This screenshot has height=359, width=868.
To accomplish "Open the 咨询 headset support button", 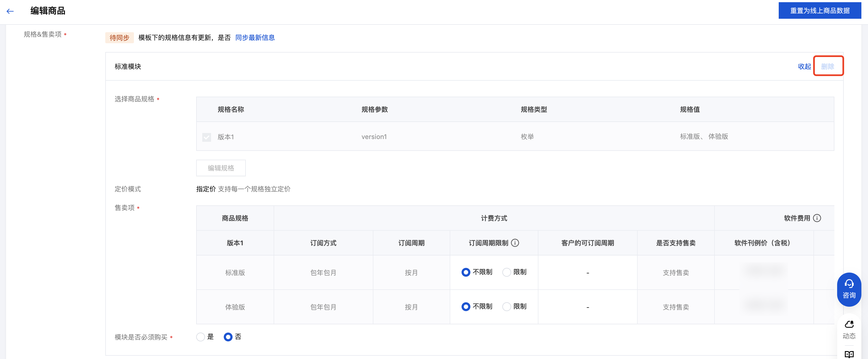I will tap(849, 289).
